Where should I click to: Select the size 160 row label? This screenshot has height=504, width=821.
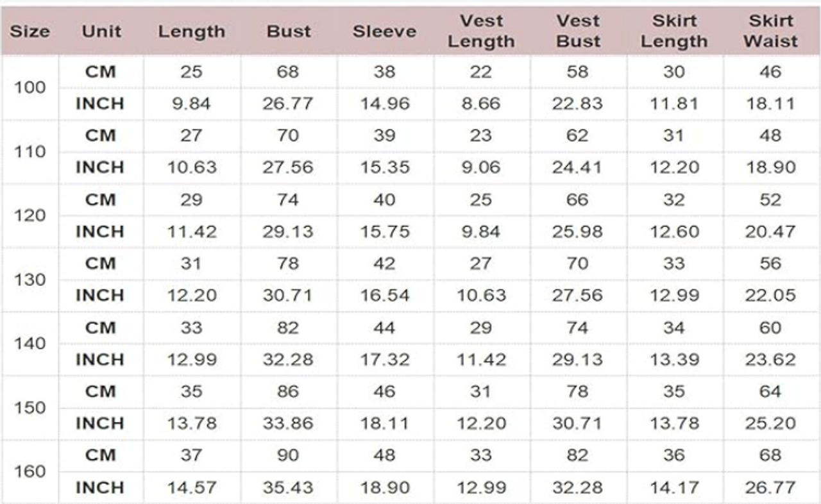click(x=30, y=472)
